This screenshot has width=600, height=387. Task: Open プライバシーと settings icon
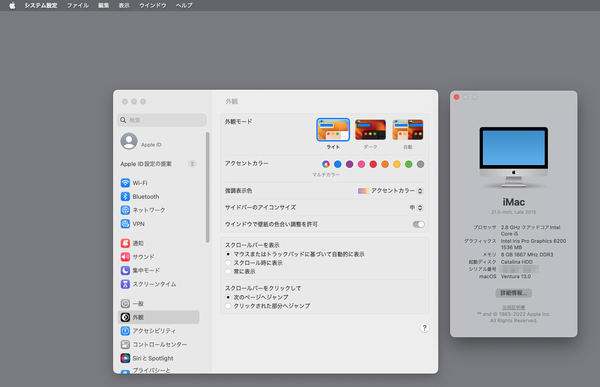[x=125, y=371]
